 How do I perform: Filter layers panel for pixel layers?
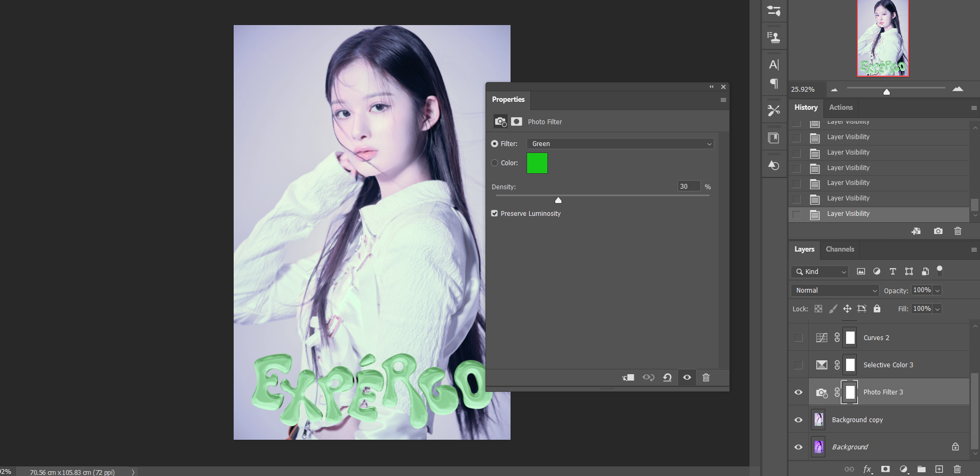861,271
